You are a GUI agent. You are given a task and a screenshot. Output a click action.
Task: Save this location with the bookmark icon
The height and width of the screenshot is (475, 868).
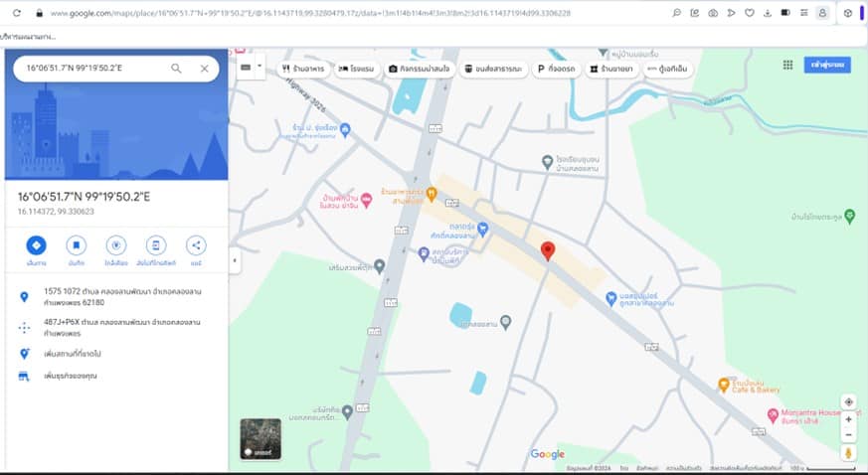[x=76, y=244]
